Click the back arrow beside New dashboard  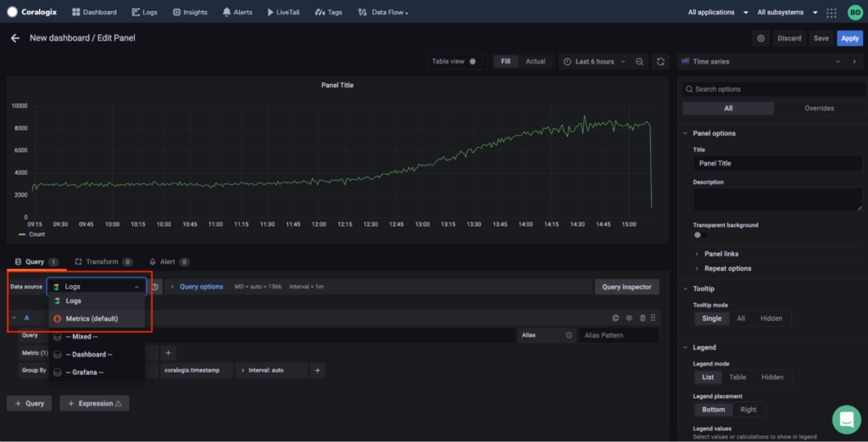point(15,38)
